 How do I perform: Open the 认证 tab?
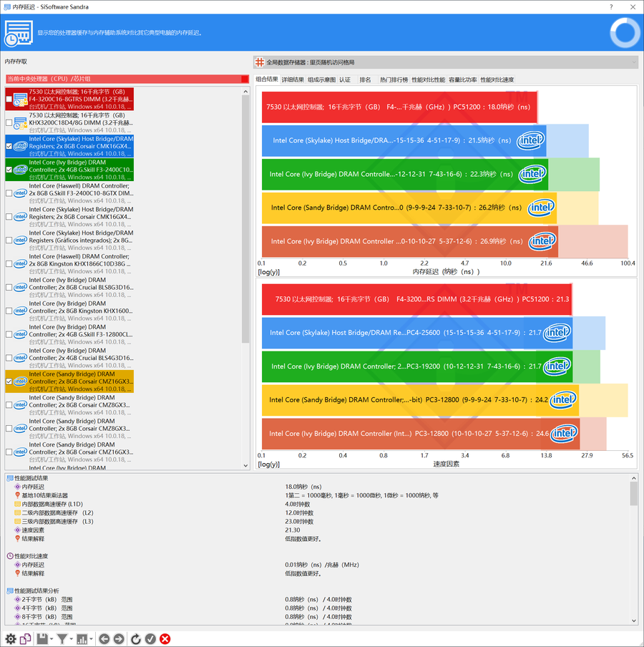(x=345, y=79)
